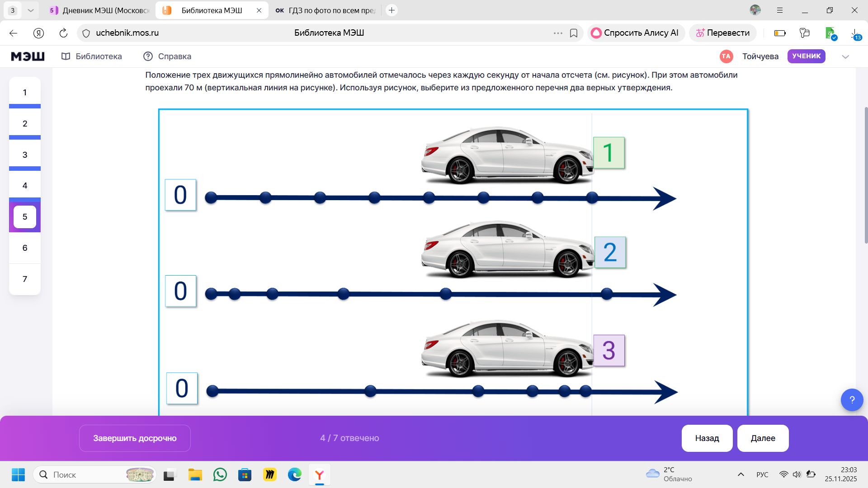Open the new tab plus button
Screen dimensions: 868x488
[x=392, y=10]
